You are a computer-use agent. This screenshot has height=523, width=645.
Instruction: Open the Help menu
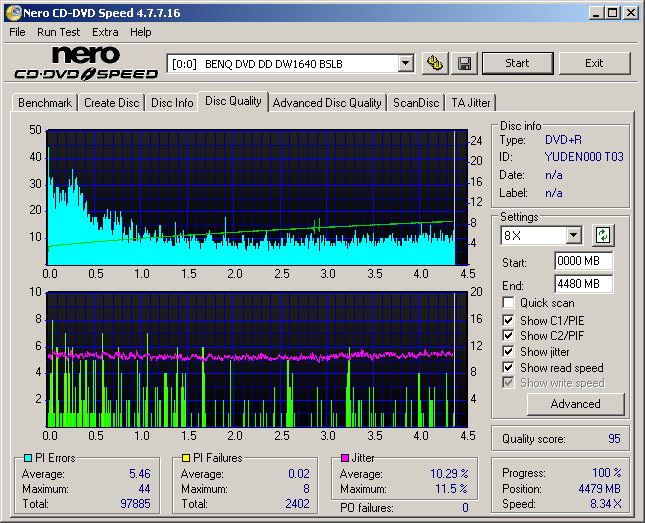(x=141, y=32)
